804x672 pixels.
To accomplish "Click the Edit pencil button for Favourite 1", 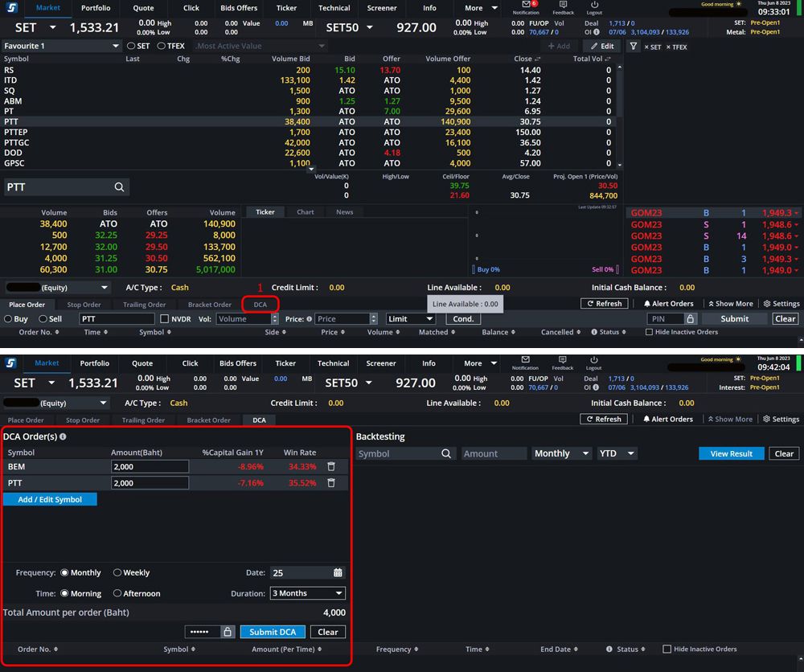I will click(x=601, y=46).
